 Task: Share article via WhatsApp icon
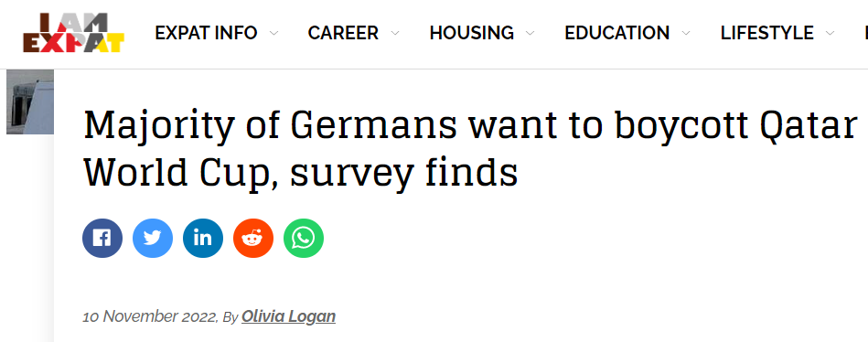(304, 238)
